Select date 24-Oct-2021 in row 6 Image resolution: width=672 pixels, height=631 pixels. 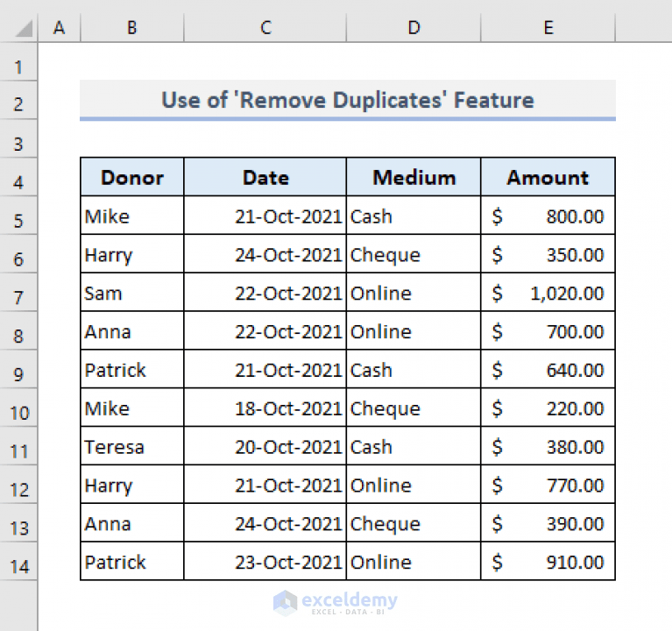[x=265, y=254]
